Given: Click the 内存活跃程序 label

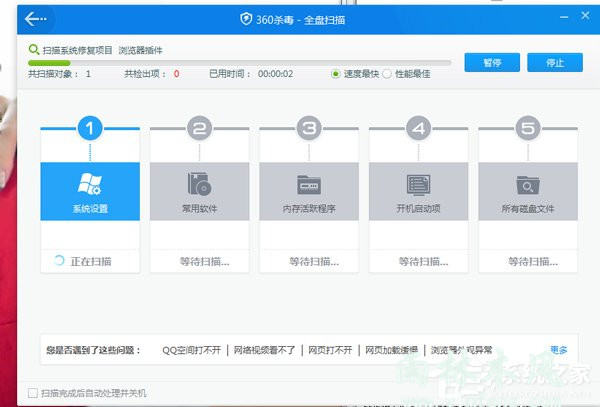Looking at the screenshot, I should [x=309, y=209].
